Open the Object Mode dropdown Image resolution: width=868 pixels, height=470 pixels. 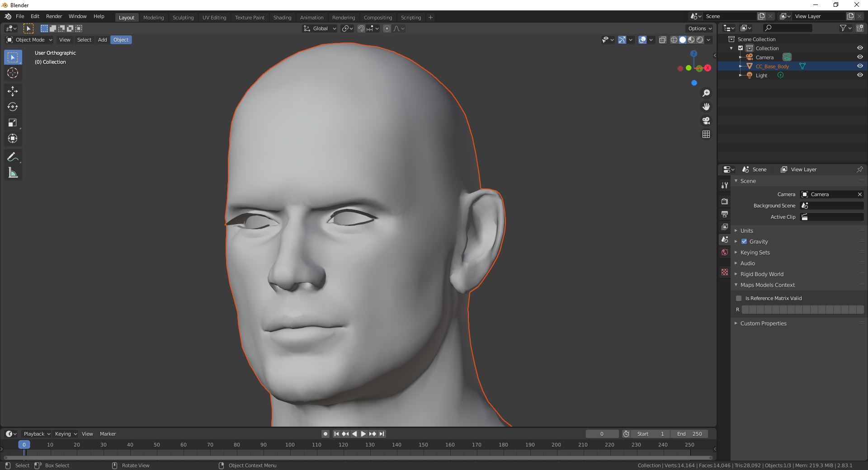[x=29, y=40]
